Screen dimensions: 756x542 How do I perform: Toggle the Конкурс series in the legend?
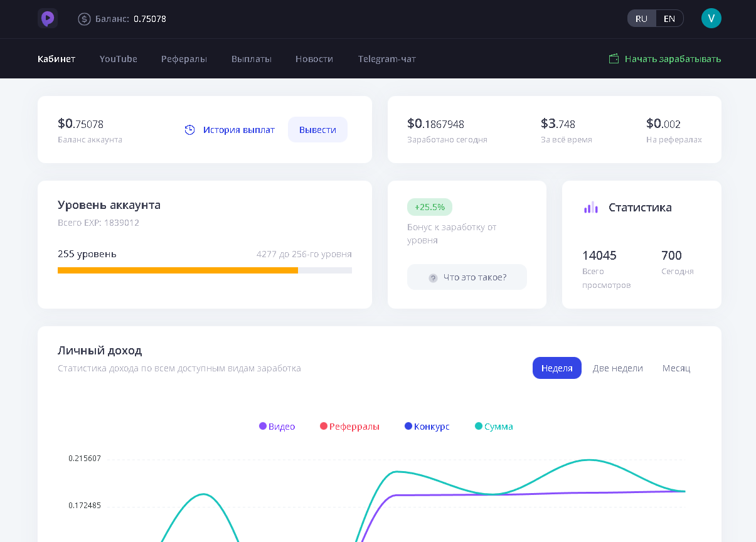click(x=427, y=427)
